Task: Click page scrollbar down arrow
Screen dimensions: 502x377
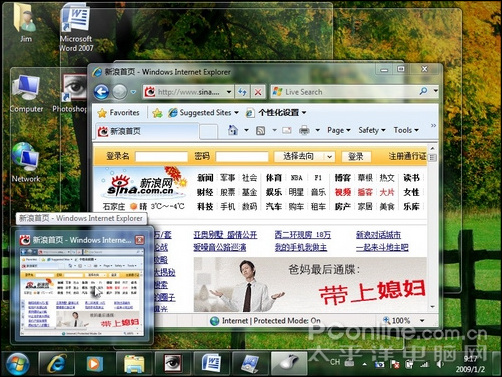Action: [x=433, y=306]
